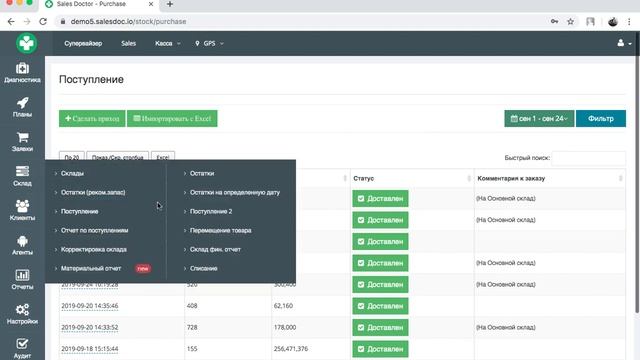The width and height of the screenshot is (640, 360).
Task: Open the 2019-09-20 14:35:46 date link
Action: click(x=90, y=306)
